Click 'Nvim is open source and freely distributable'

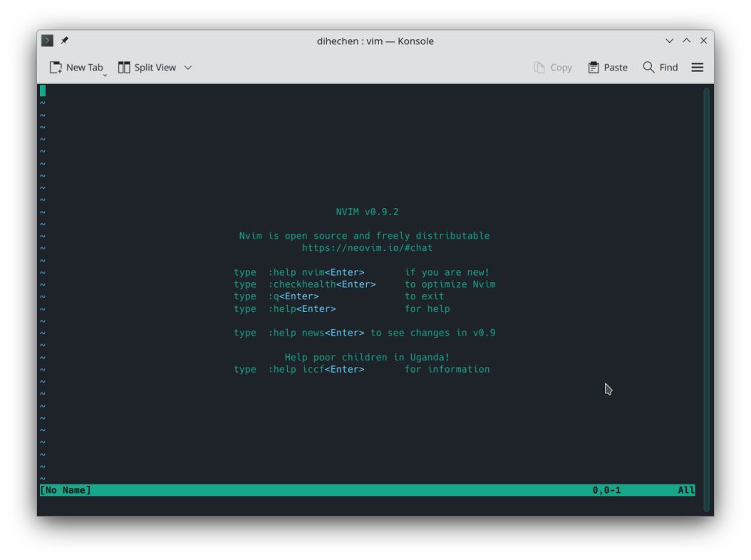[x=364, y=236]
